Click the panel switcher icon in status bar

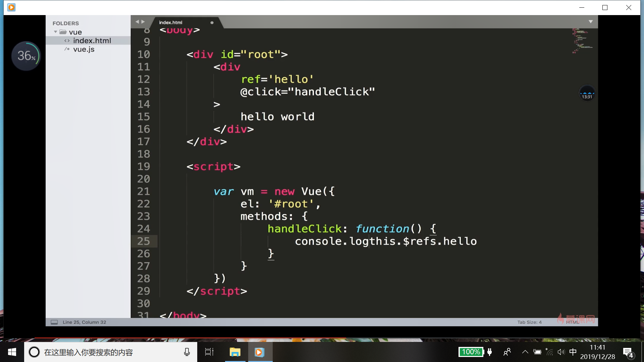pos(54,322)
